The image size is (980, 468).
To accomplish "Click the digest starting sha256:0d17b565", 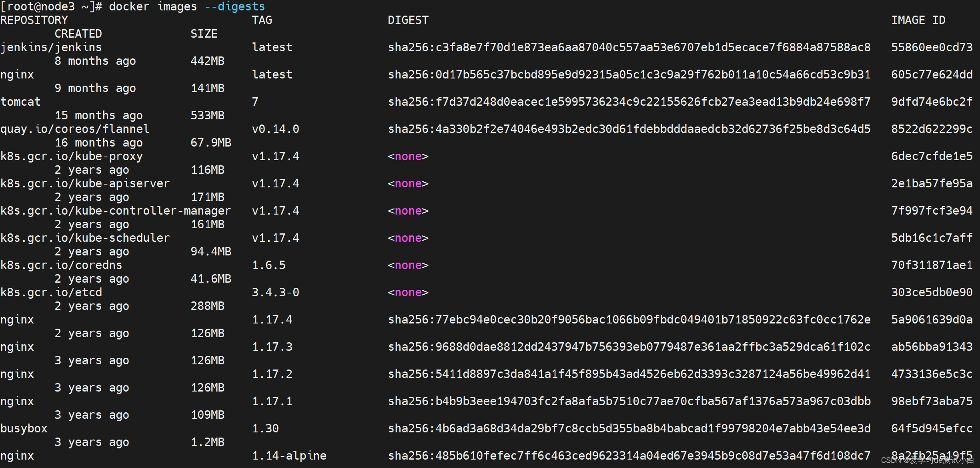I will (x=629, y=75).
